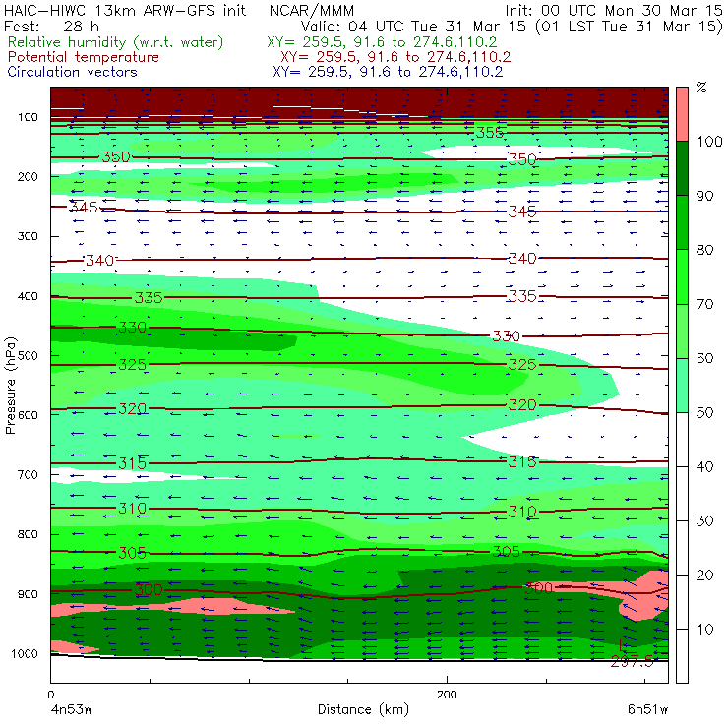Click the 'Fcst: 28 h' forecast label

51,26
